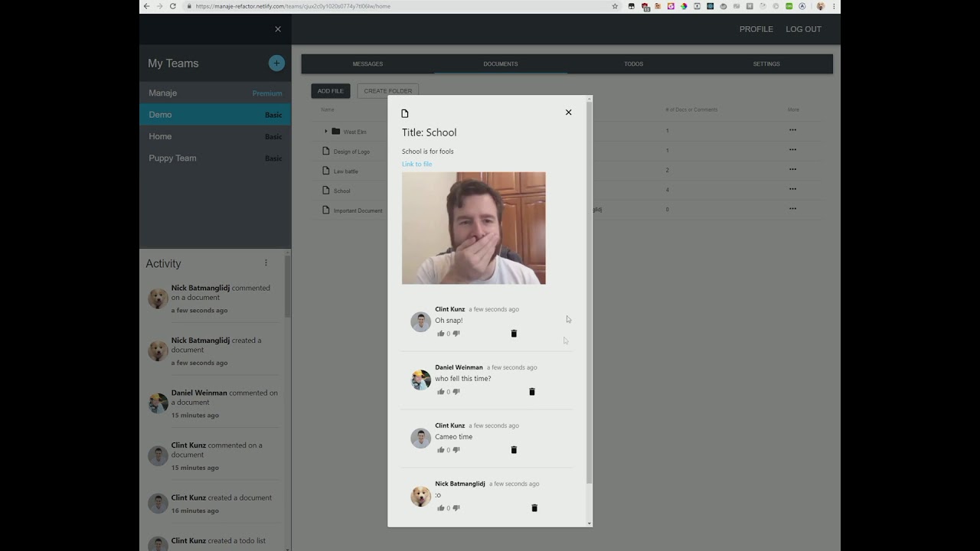The height and width of the screenshot is (551, 980).
Task: Dislike the "Oh snap!" comment
Action: point(456,334)
